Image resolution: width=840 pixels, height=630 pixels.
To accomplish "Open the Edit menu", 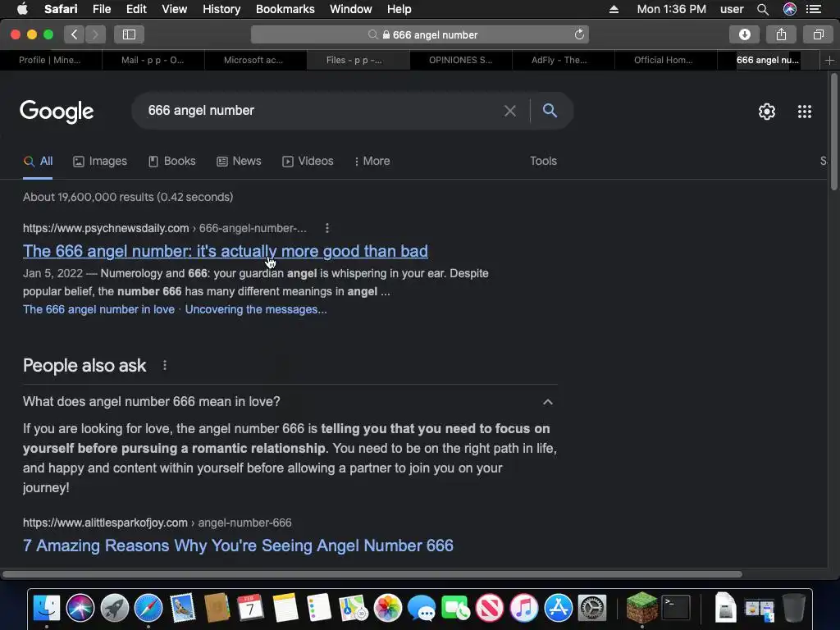I will point(136,9).
